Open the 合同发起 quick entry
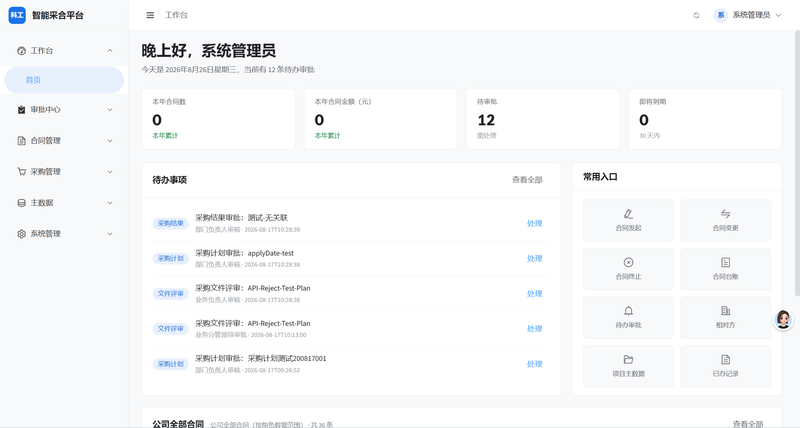800x428 pixels. (x=628, y=220)
